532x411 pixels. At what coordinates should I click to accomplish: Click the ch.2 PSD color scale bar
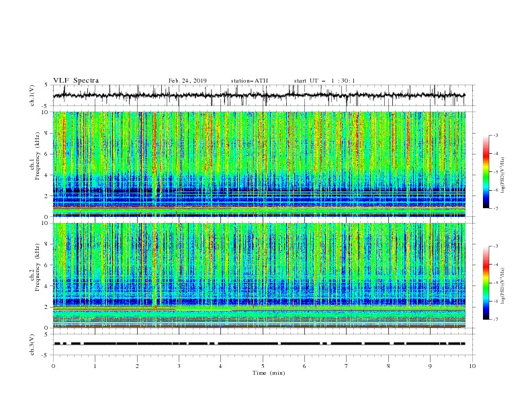click(486, 283)
